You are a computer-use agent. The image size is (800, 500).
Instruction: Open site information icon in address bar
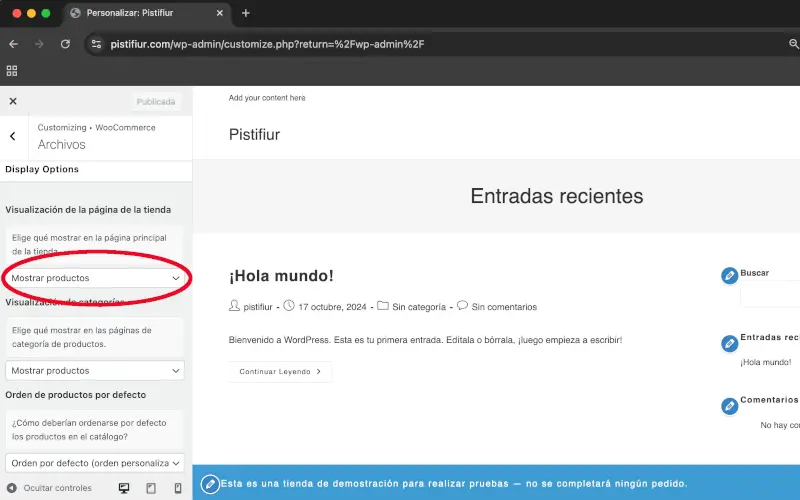(x=96, y=44)
